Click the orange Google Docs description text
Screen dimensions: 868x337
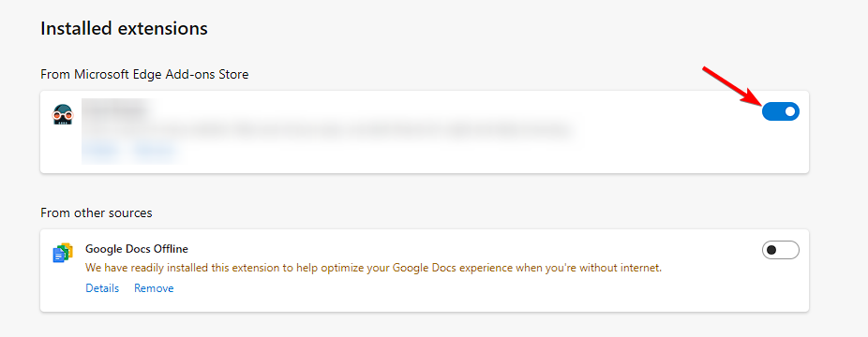click(x=374, y=269)
